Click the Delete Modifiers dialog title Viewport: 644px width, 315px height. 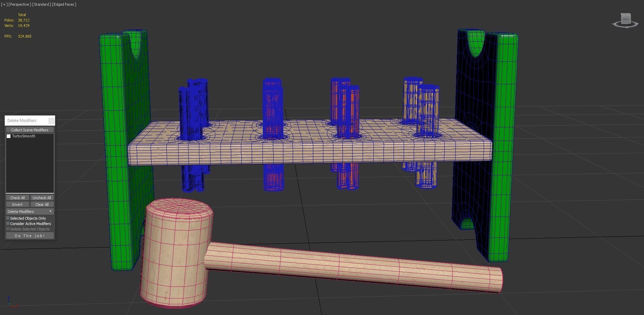[x=22, y=121]
